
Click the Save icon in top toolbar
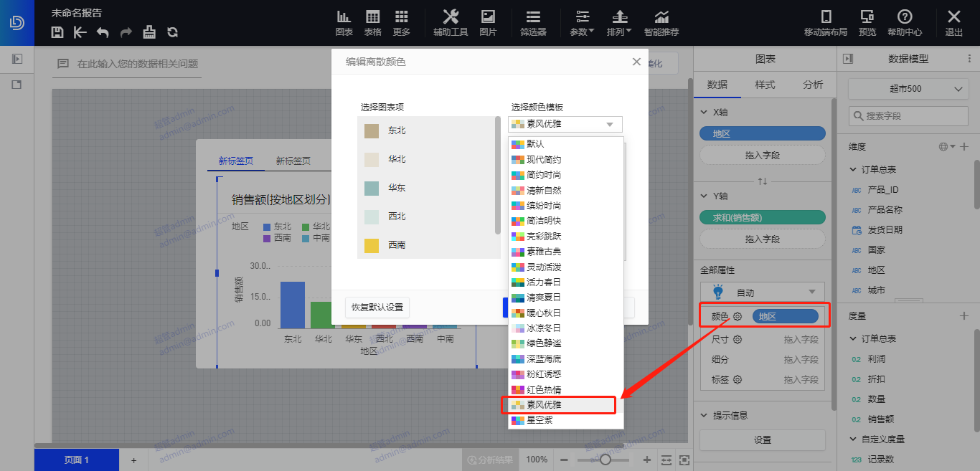point(58,32)
